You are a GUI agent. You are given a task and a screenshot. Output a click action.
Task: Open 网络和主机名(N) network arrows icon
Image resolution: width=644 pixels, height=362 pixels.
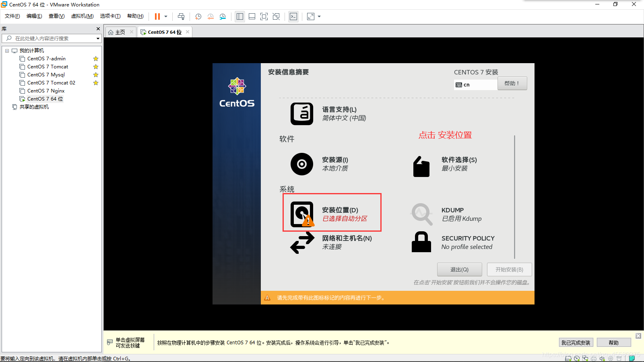coord(302,243)
